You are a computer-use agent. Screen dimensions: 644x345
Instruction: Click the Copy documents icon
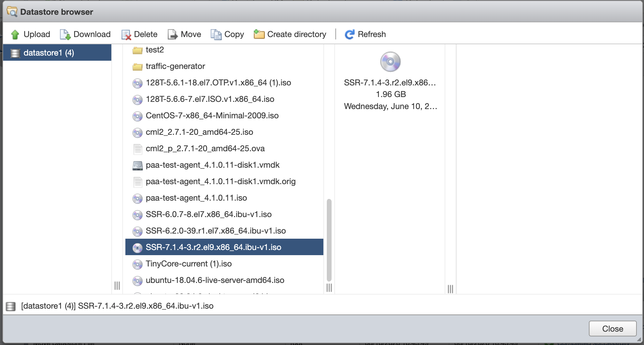(x=216, y=34)
